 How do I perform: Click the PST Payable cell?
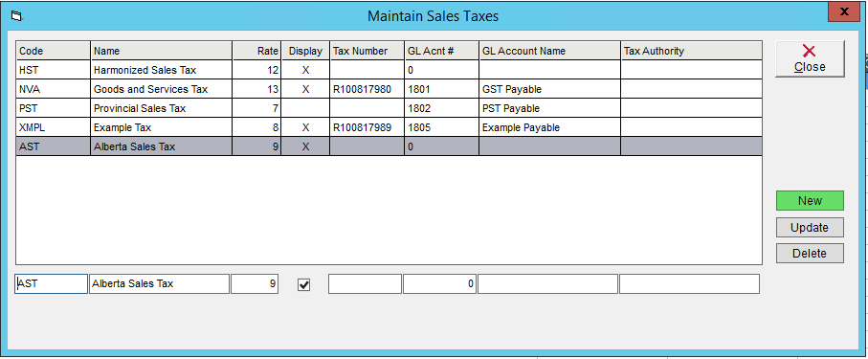coord(549,108)
